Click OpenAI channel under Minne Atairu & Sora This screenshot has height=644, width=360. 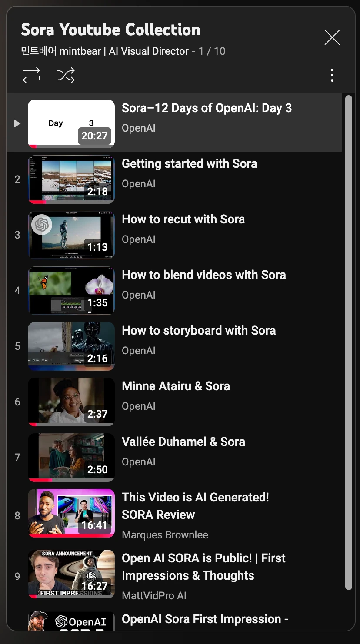139,406
